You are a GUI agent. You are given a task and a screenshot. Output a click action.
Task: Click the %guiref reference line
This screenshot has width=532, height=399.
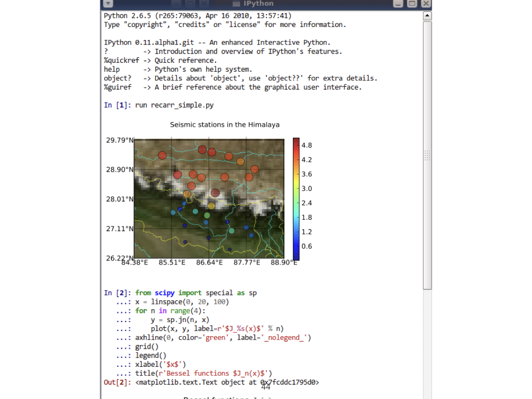pos(232,87)
